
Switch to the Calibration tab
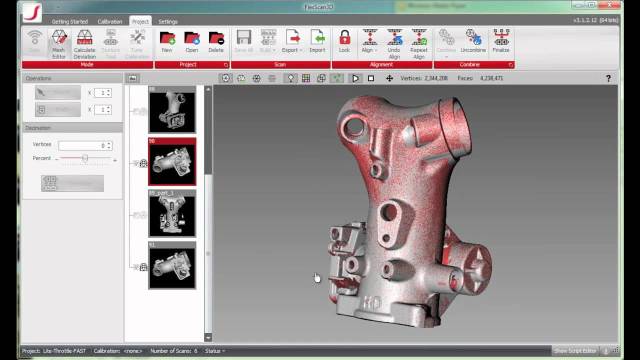pos(110,22)
